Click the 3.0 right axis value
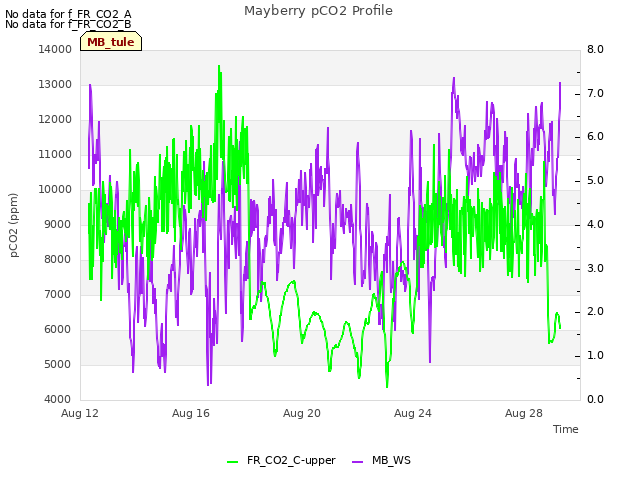 click(595, 269)
